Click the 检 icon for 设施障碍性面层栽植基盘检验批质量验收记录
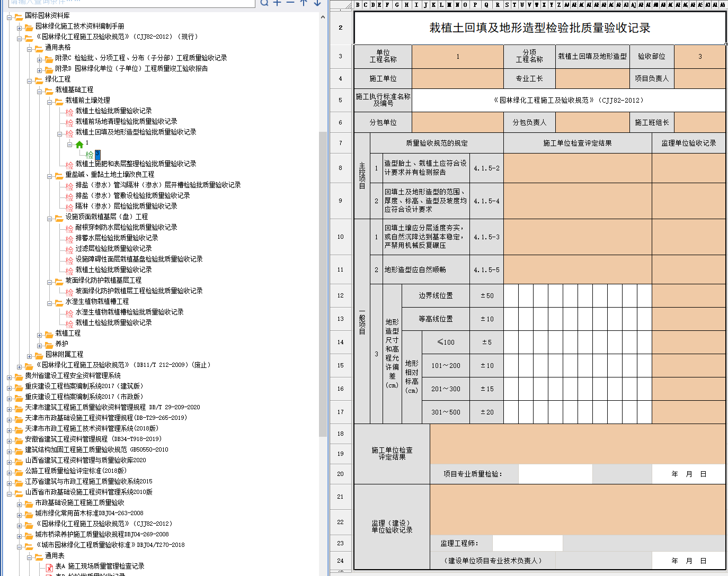728x576 pixels. [x=69, y=260]
